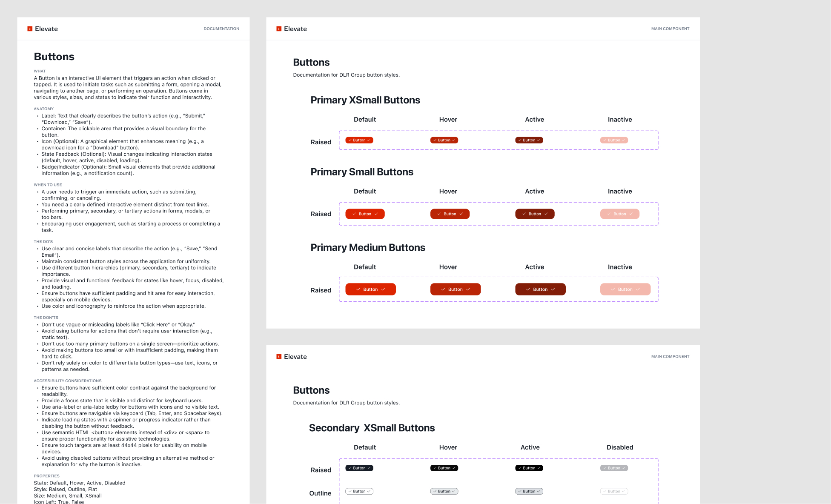Click right checkmark icon in Primary Medium Inactive button
The width and height of the screenshot is (831, 504).
coord(638,289)
